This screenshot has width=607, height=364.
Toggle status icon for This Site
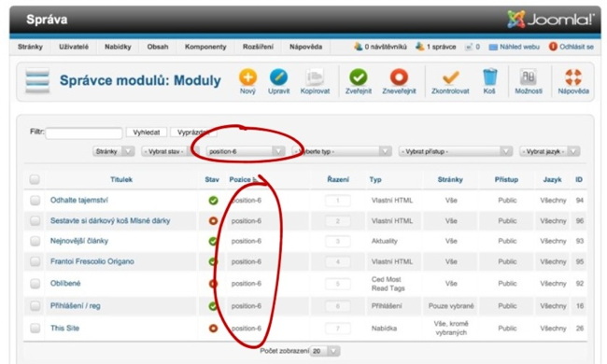coord(213,329)
